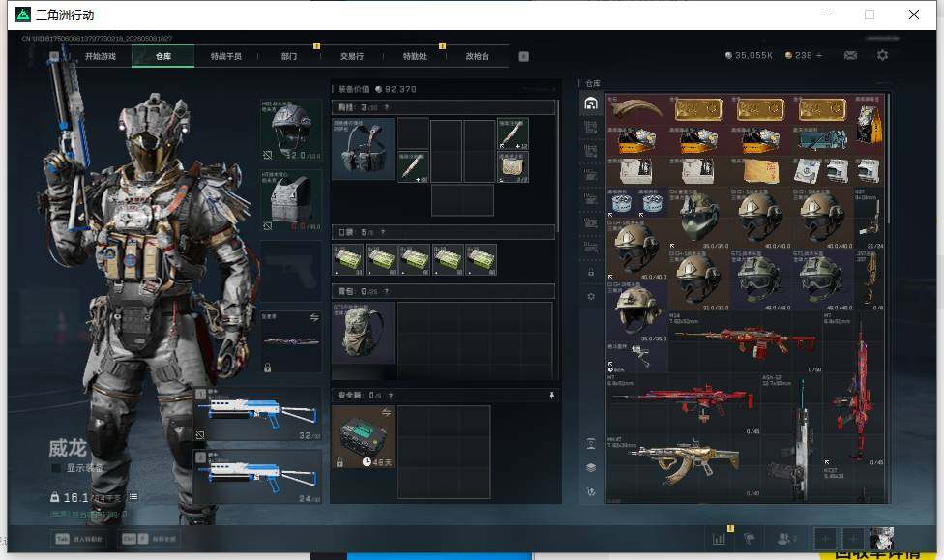Click the swap arrows on the safe box
The width and height of the screenshot is (944, 560).
[386, 412]
